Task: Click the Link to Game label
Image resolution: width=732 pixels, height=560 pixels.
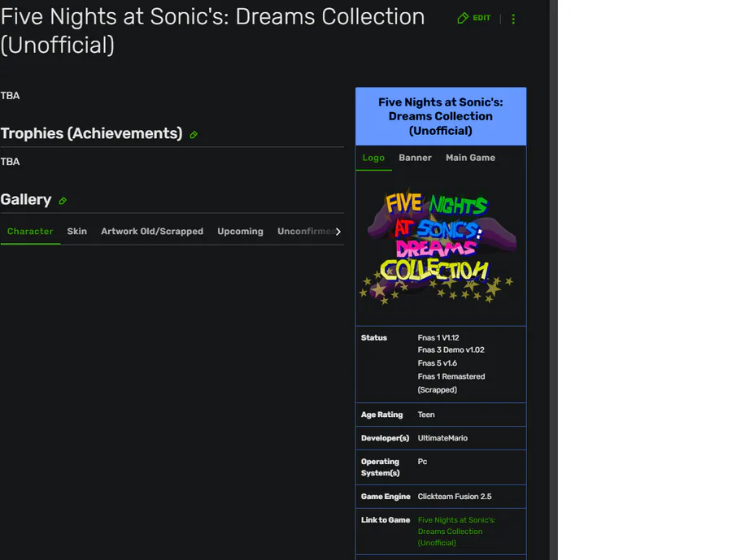Action: (x=386, y=520)
